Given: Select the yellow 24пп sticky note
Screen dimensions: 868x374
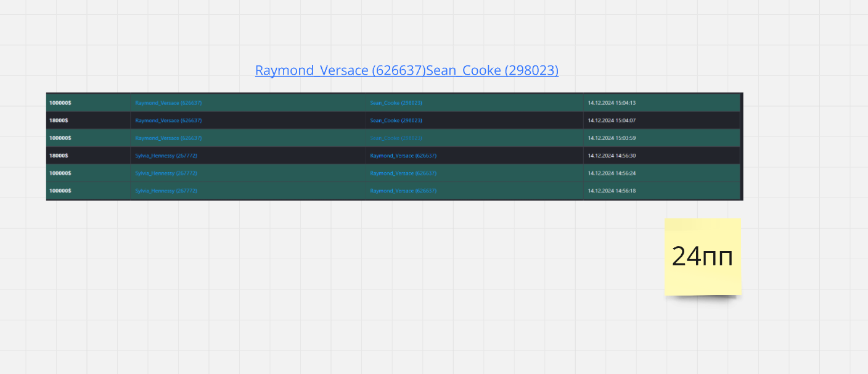Looking at the screenshot, I should pyautogui.click(x=702, y=257).
